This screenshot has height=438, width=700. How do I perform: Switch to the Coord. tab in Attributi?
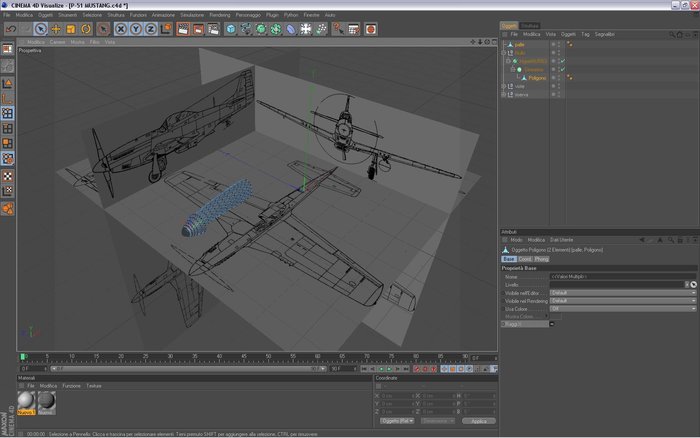(525, 259)
